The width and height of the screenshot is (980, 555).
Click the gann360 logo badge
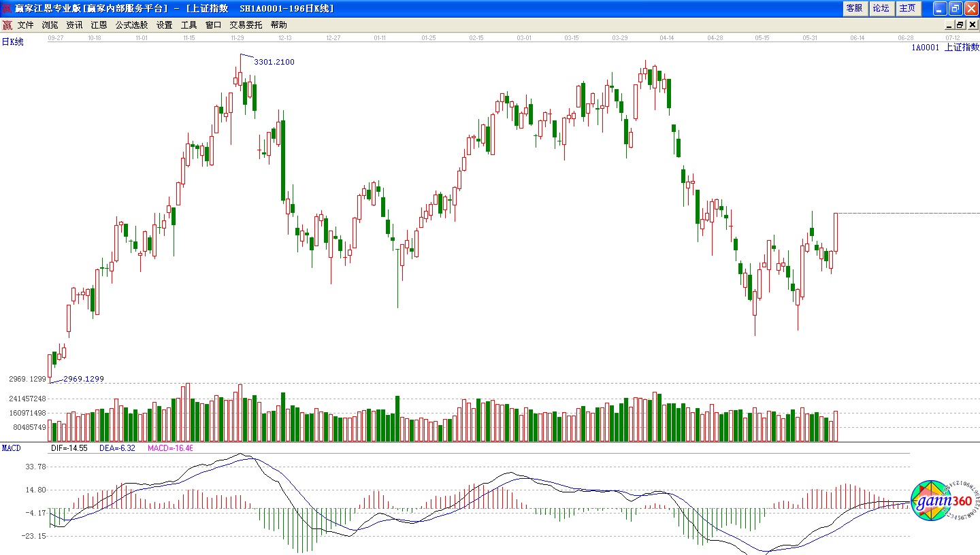(945, 502)
